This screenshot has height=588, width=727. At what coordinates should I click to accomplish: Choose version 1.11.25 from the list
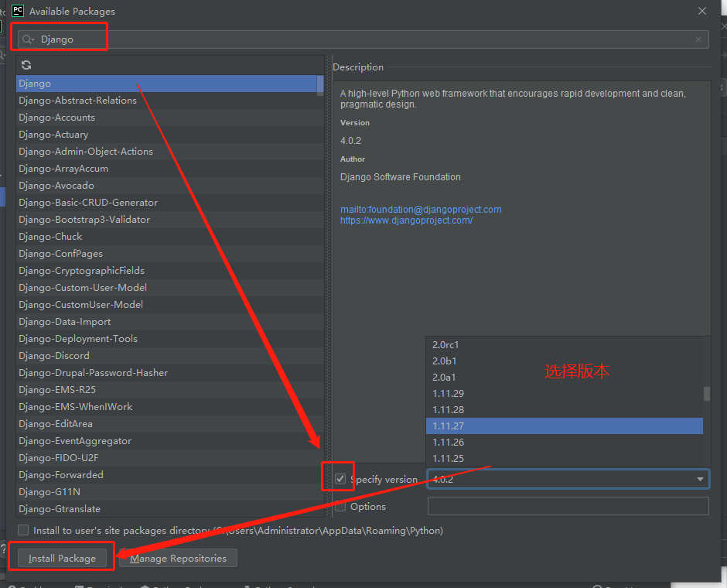(565, 458)
